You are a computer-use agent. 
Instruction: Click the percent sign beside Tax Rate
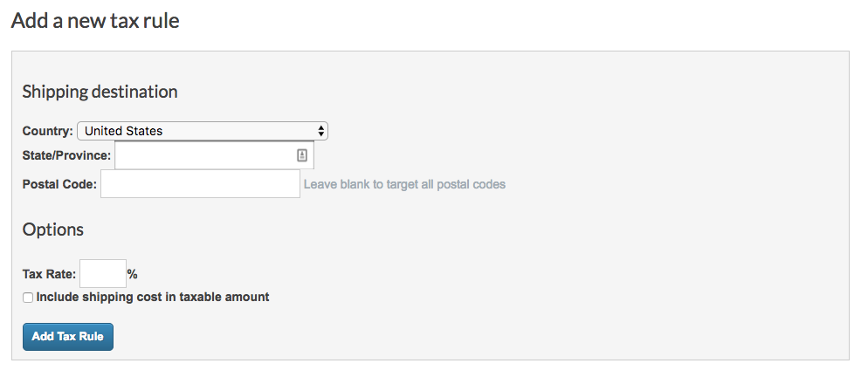133,274
